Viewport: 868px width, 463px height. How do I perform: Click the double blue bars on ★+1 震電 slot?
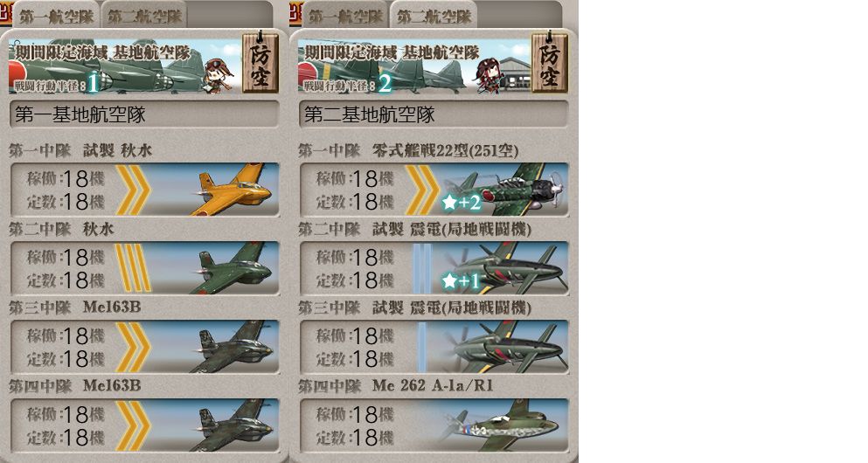pos(422,267)
